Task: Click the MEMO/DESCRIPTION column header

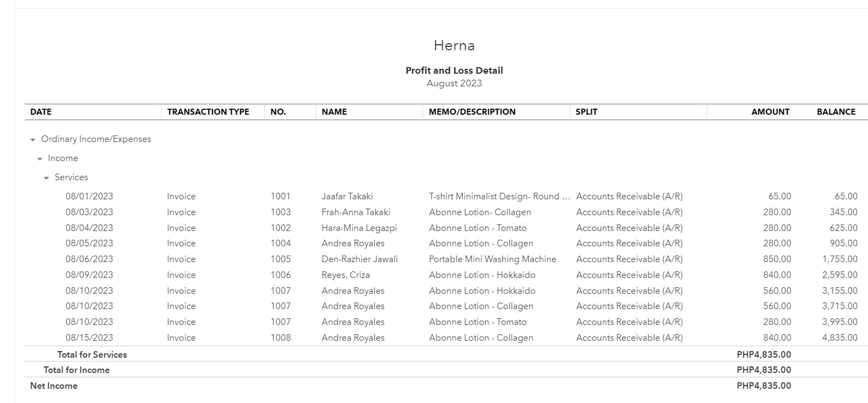Action: coord(472,112)
